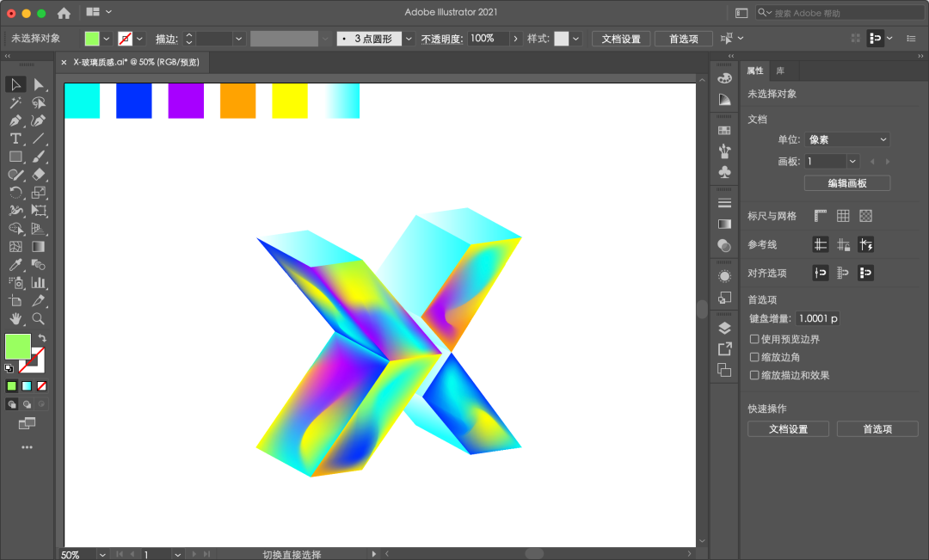The image size is (929, 560).
Task: Select the Free Transform tool
Action: pos(39,211)
